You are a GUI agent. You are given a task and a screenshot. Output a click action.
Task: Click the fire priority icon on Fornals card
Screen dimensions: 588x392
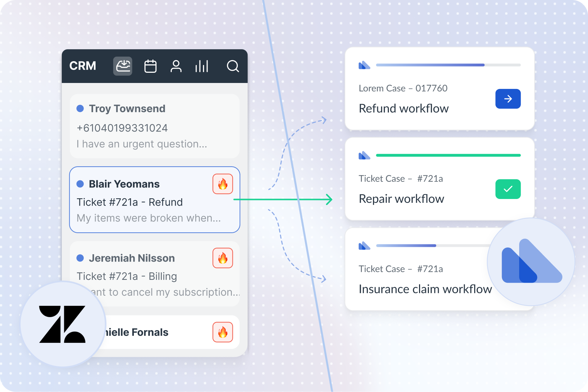pyautogui.click(x=223, y=332)
